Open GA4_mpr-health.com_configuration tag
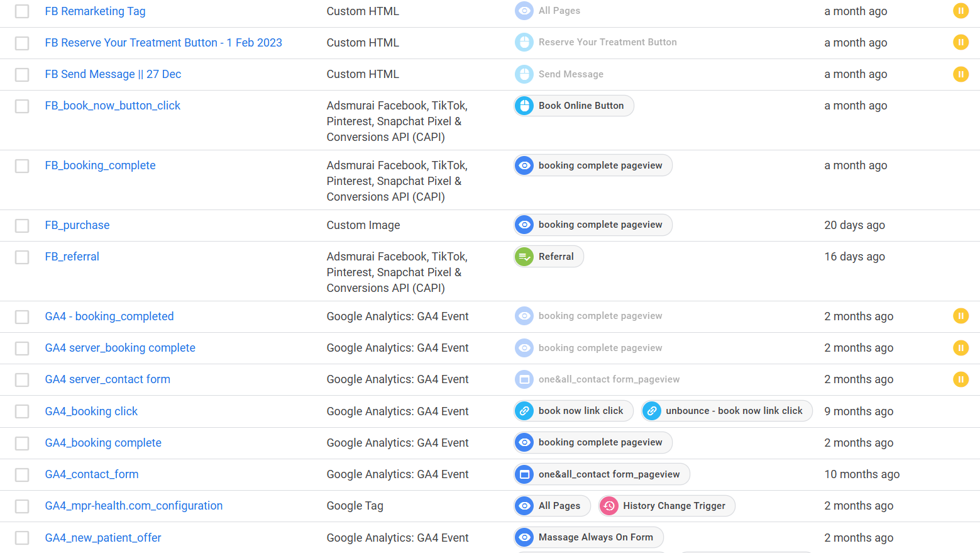Image resolution: width=980 pixels, height=553 pixels. click(x=133, y=506)
